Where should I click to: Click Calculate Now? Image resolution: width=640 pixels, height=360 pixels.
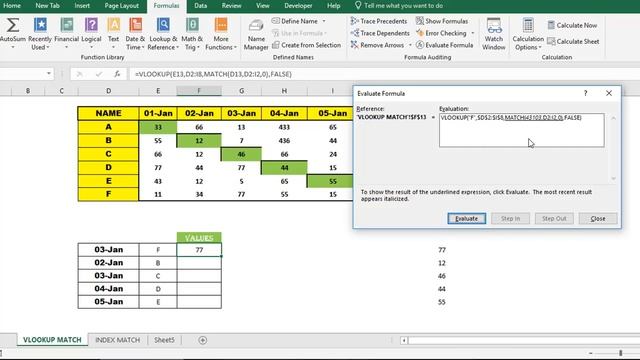pos(572,25)
